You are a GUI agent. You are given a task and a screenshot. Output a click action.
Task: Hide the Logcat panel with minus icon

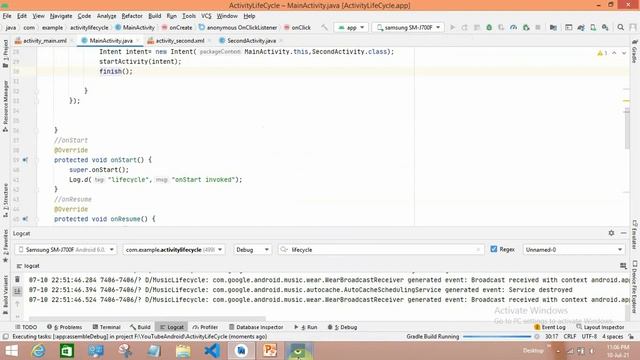coord(623,233)
